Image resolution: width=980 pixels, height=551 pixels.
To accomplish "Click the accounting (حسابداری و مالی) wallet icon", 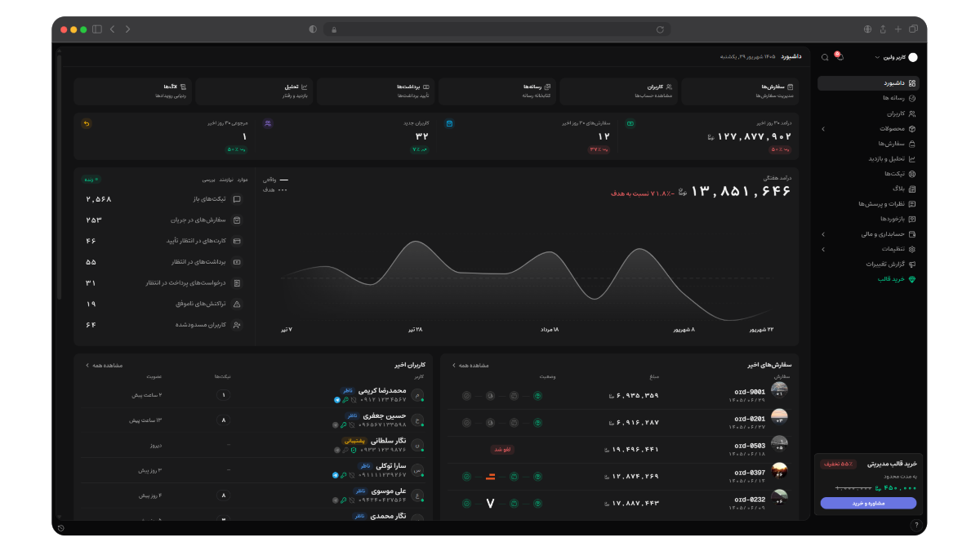I will [912, 234].
